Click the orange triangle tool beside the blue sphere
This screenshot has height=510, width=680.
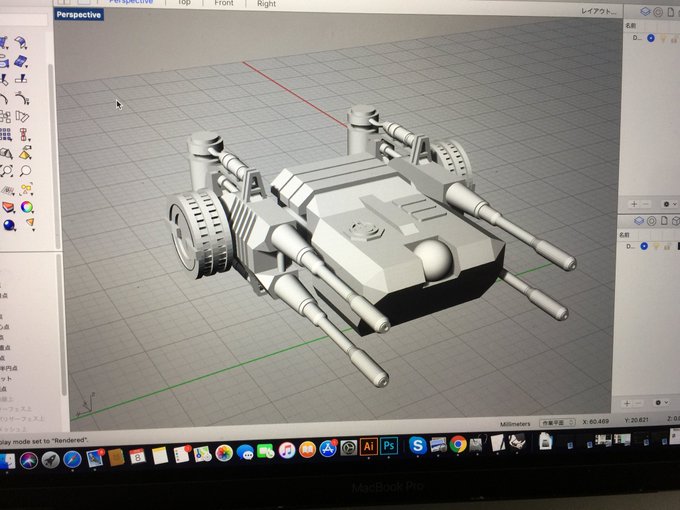tap(29, 223)
